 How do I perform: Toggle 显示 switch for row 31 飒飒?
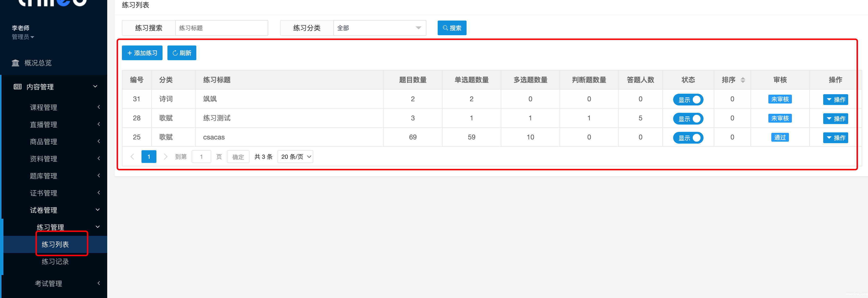(688, 100)
